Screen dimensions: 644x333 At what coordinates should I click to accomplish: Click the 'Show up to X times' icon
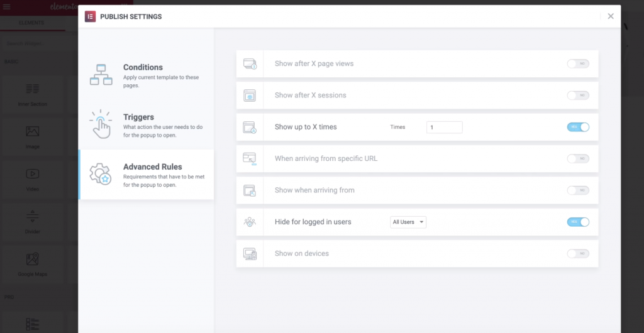click(250, 128)
